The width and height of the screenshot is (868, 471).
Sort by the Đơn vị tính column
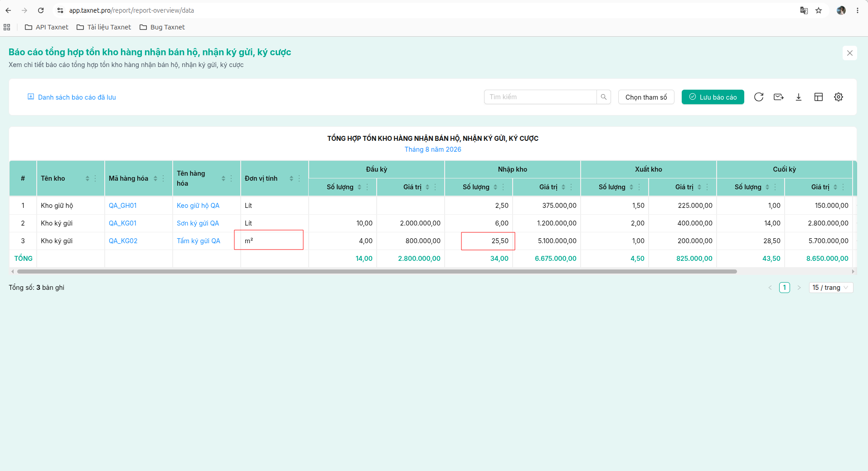291,178
